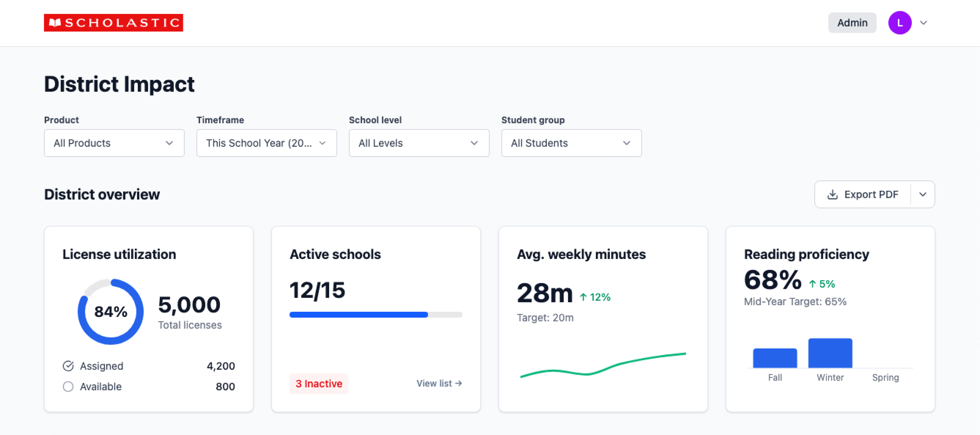This screenshot has height=435, width=980.
Task: Click the Active schools progress bar
Action: [376, 315]
